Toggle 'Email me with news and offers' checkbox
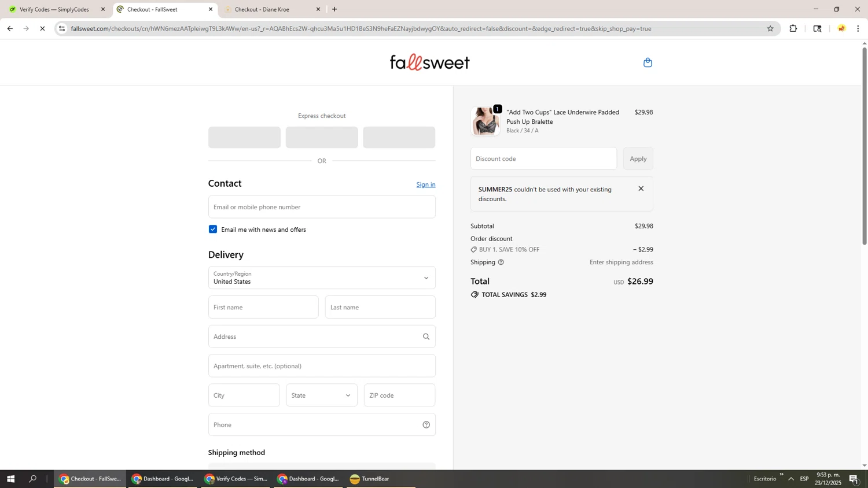The width and height of the screenshot is (868, 488). 213,230
